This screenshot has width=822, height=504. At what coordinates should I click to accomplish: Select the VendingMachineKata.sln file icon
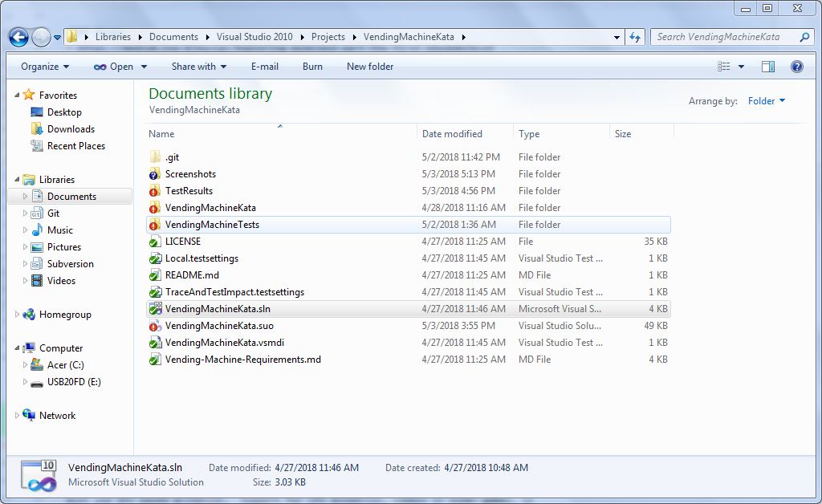155,309
